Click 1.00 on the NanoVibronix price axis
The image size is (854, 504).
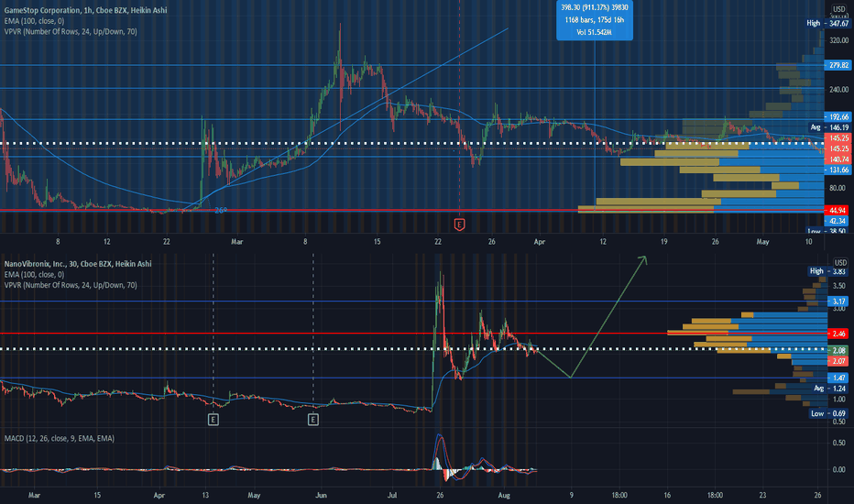click(x=839, y=400)
